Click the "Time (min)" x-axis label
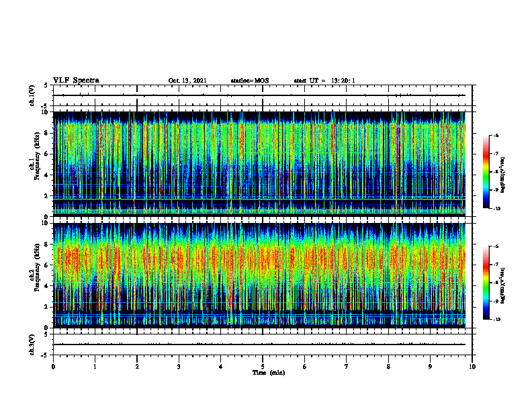The width and height of the screenshot is (532, 411). 269,373
